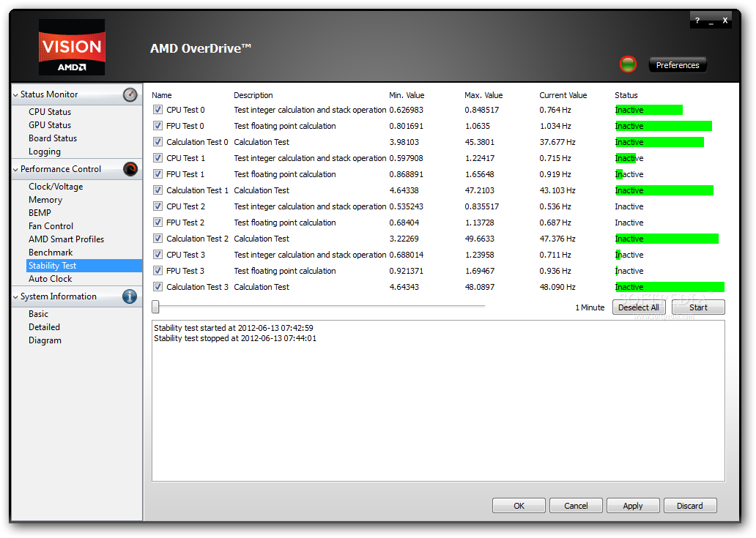The height and width of the screenshot is (538, 756).
Task: Click the Performance Control speedometer icon
Action: click(x=130, y=169)
